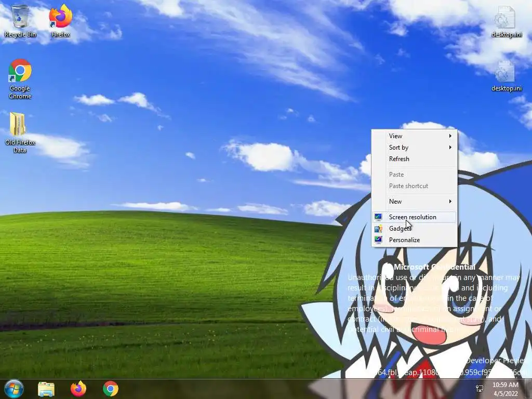Viewport: 532px width, 399px height.
Task: Click the Personalize menu icon
Action: (378, 240)
